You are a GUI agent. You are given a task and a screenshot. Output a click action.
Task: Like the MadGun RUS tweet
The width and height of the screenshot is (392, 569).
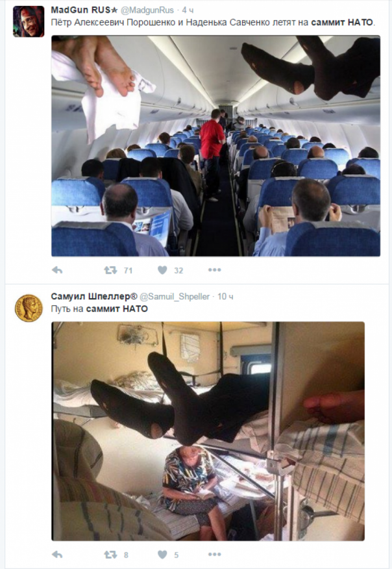point(162,270)
